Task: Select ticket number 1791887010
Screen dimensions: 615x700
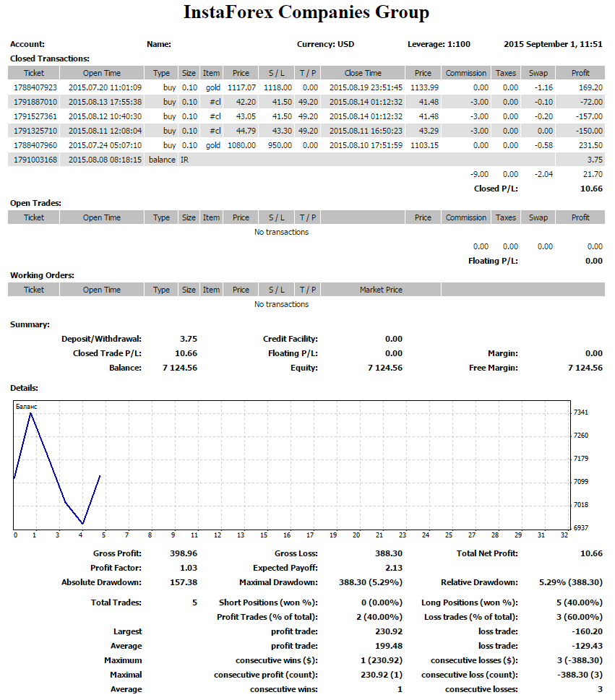Action: 35,102
